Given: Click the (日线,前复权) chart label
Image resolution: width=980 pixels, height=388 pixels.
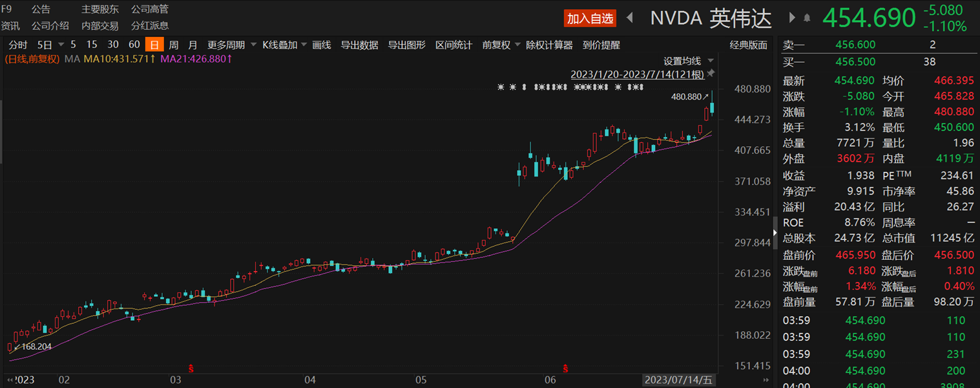Looking at the screenshot, I should click(x=32, y=59).
